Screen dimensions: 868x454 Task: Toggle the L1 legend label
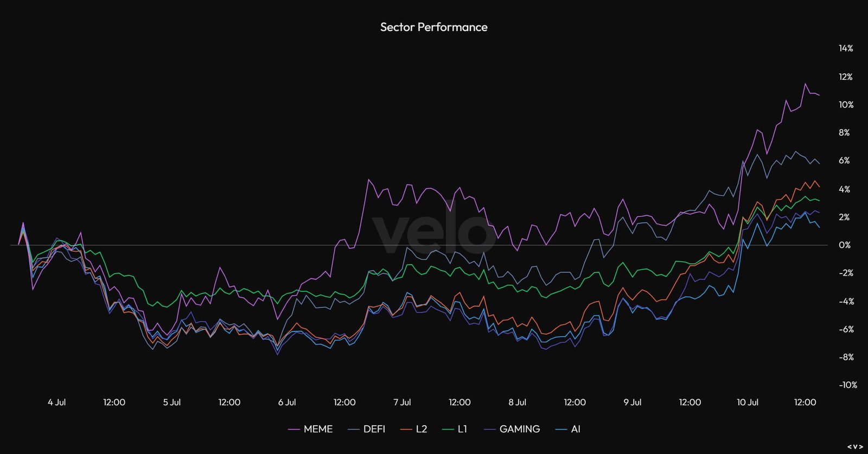click(462, 429)
